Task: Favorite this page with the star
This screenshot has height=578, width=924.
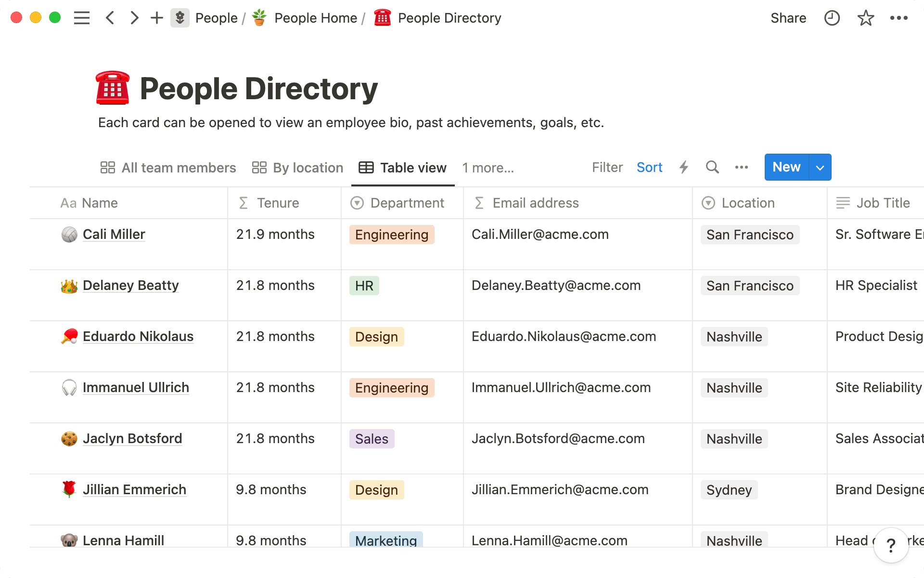Action: point(865,18)
